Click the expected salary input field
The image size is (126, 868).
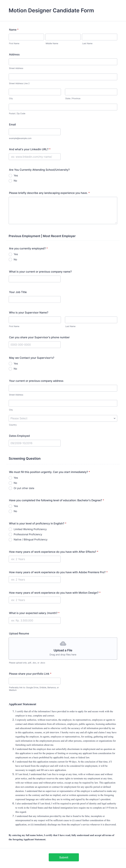35,620
